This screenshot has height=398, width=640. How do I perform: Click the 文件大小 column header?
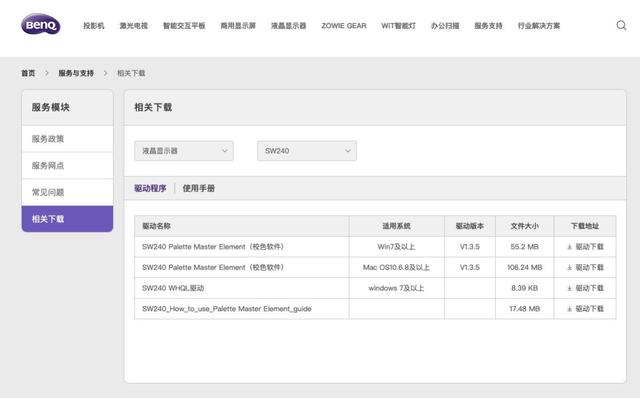point(524,226)
